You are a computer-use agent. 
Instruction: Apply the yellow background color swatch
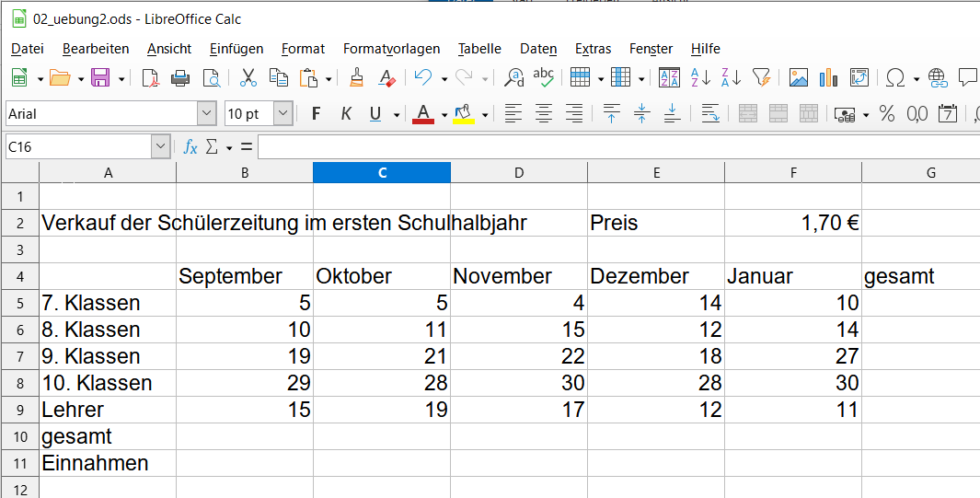click(463, 113)
